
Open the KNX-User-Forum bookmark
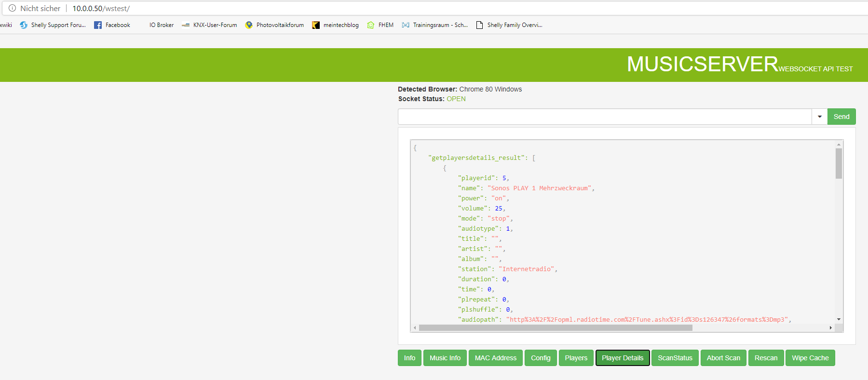pyautogui.click(x=210, y=25)
